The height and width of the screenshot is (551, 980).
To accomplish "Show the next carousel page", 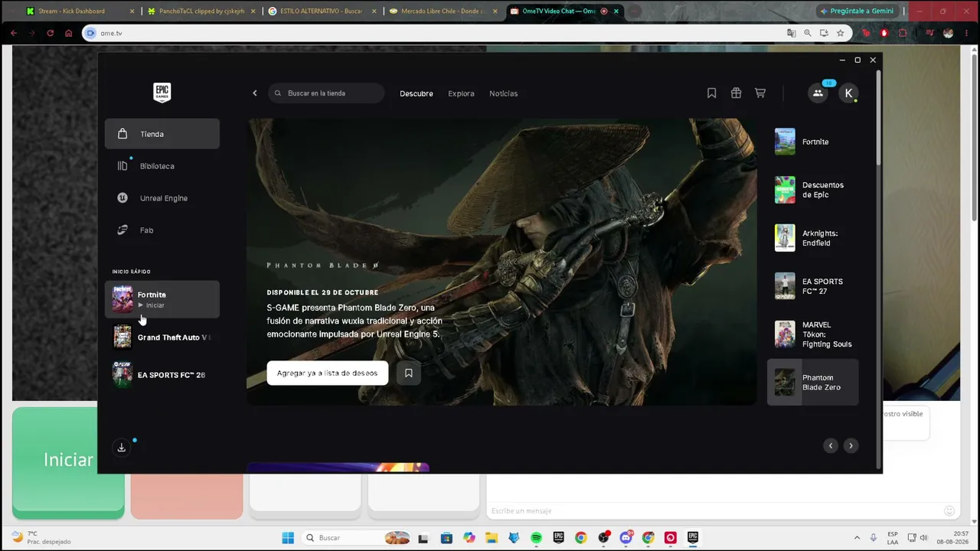I will [851, 445].
